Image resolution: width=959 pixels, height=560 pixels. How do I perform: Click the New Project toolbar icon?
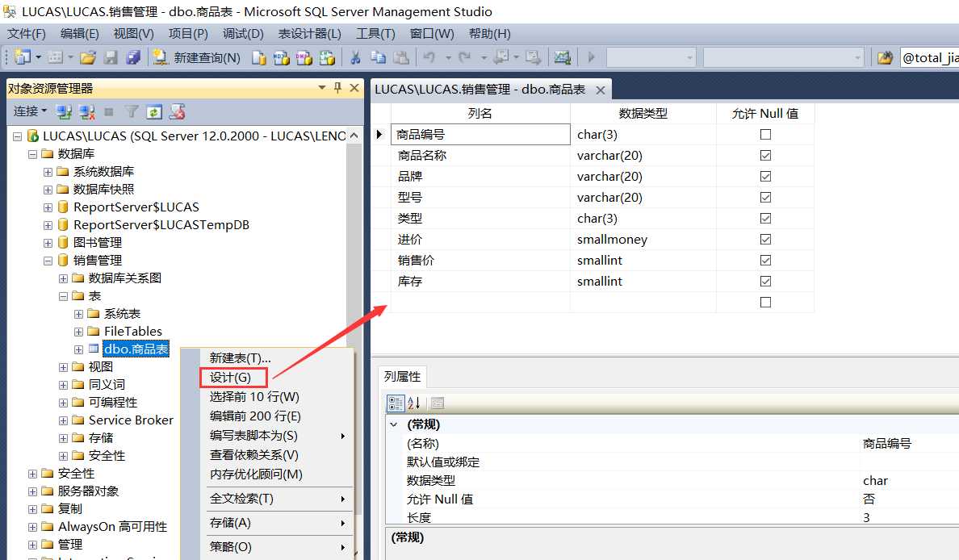pos(23,57)
